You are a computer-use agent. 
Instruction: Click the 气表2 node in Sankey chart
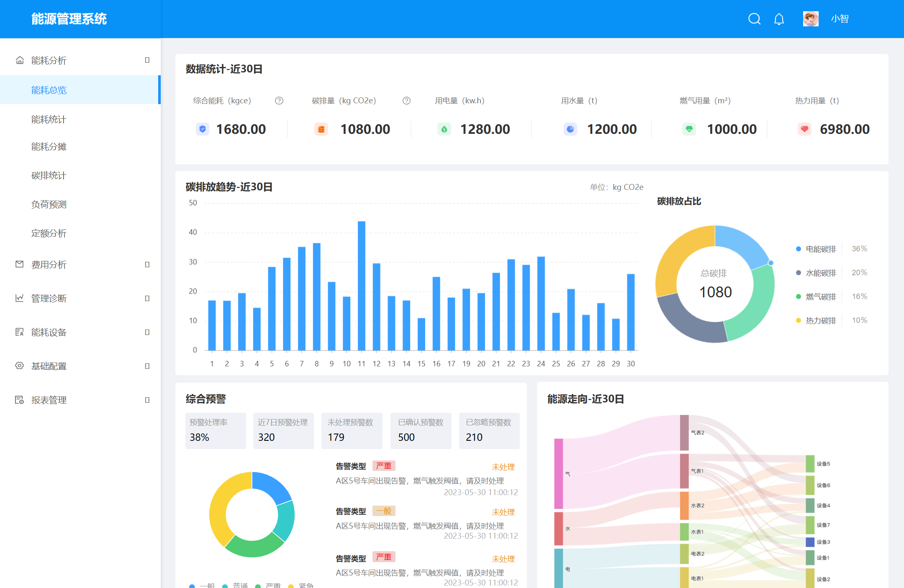click(x=684, y=432)
